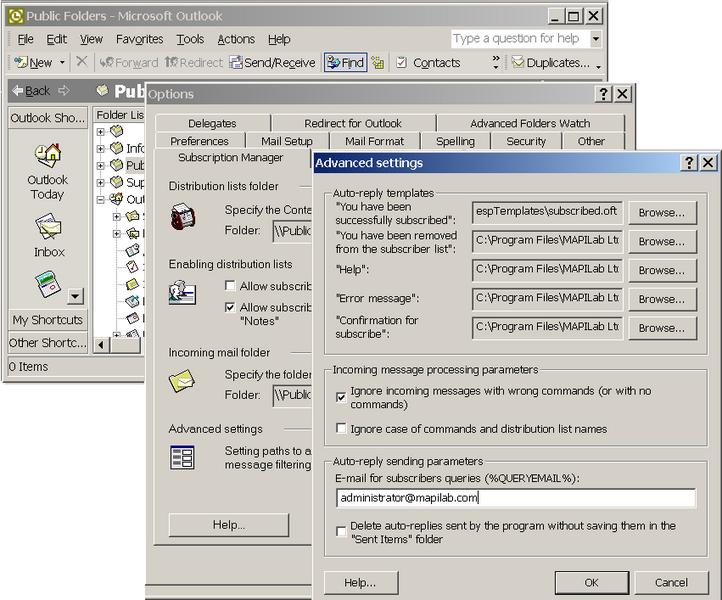
Task: Click the incoming mail folder envelope icon
Action: tap(181, 380)
